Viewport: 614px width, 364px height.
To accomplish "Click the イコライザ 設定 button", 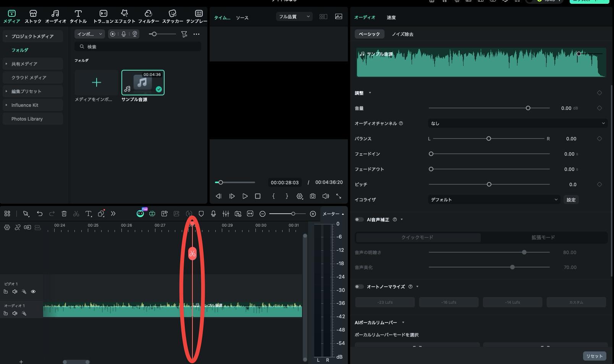I will point(571,200).
